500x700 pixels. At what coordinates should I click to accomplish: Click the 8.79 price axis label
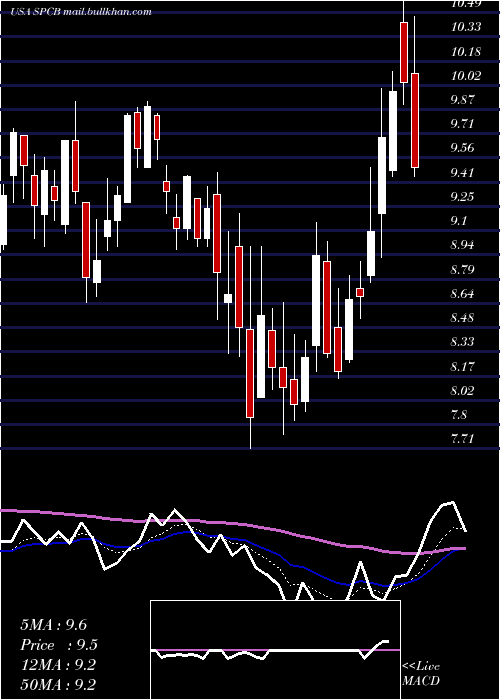pos(462,270)
